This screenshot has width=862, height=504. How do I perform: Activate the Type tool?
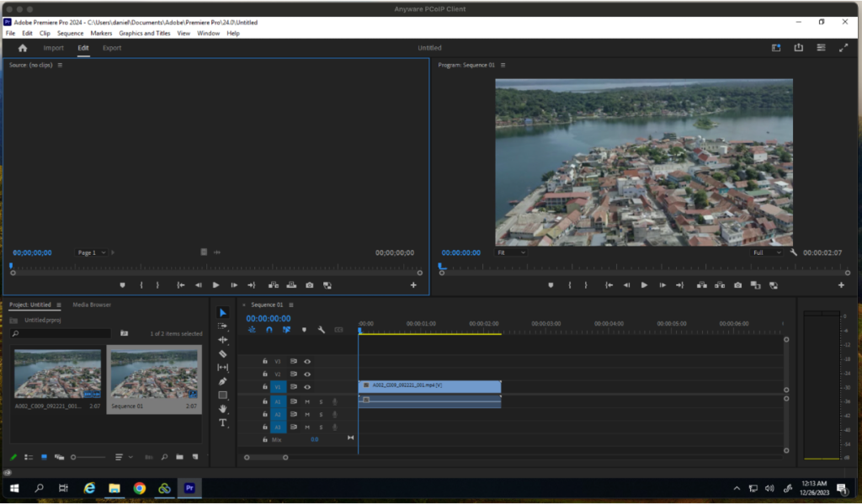[223, 422]
